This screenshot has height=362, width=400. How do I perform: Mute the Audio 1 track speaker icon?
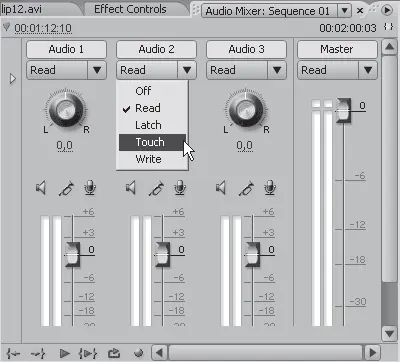[x=41, y=188]
